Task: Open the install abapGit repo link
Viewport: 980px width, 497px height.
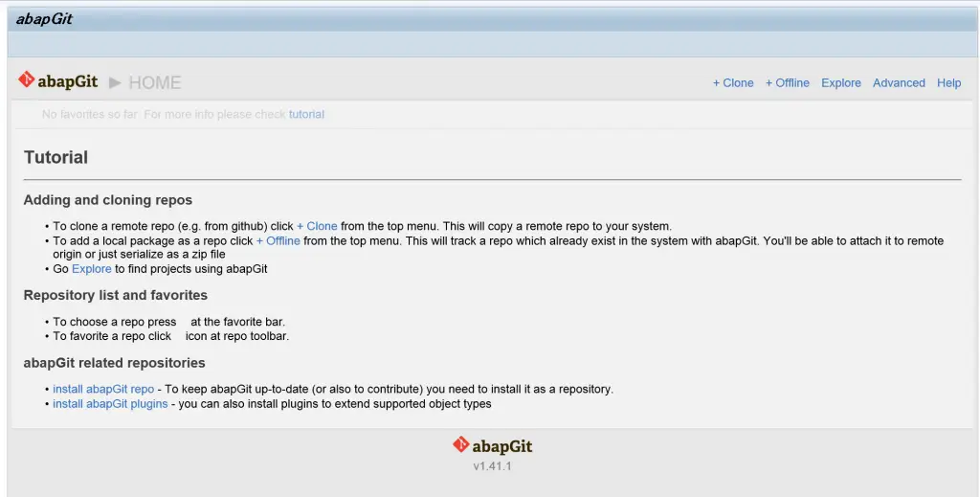Action: click(x=103, y=389)
